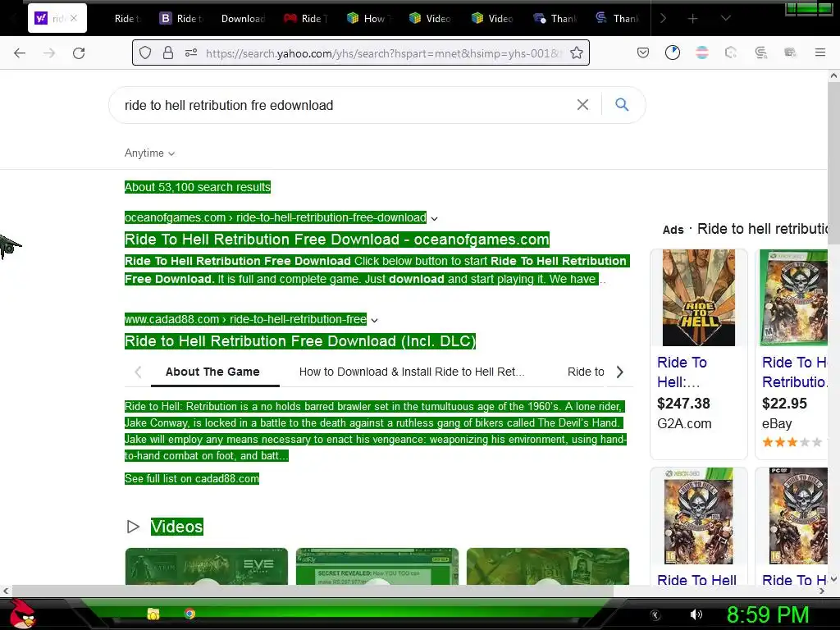The image size is (840, 630).
Task: Open Ride to Hell Retribution Free Download (Incl. DLC) link
Action: (300, 341)
